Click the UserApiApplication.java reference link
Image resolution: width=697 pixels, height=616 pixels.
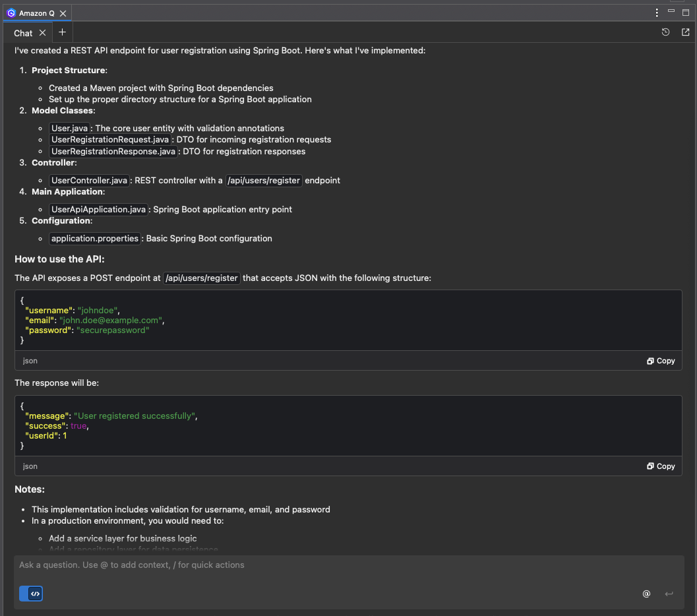coord(98,209)
